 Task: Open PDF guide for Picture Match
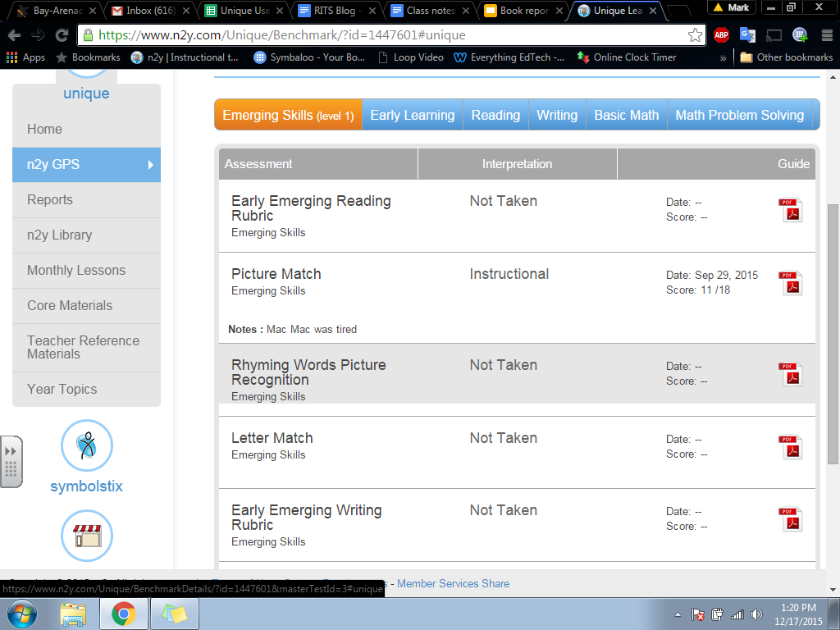[790, 282]
